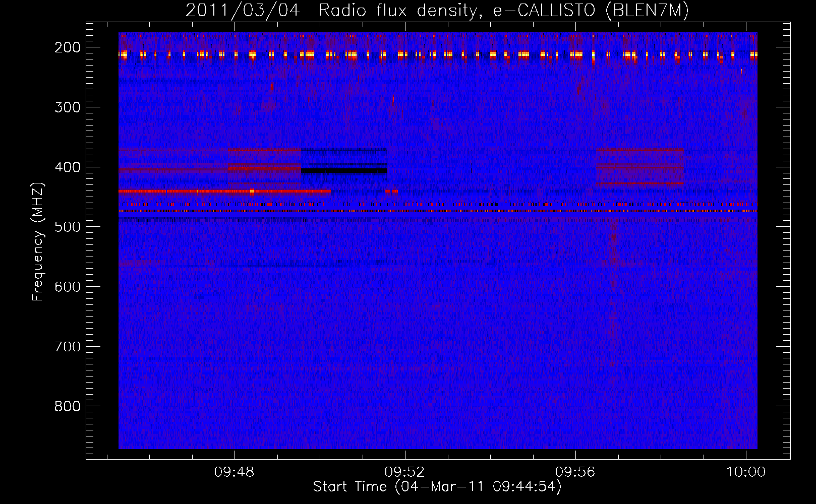The height and width of the screenshot is (504, 816).
Task: Click the black dropout block near 400 MHz
Action: (344, 171)
